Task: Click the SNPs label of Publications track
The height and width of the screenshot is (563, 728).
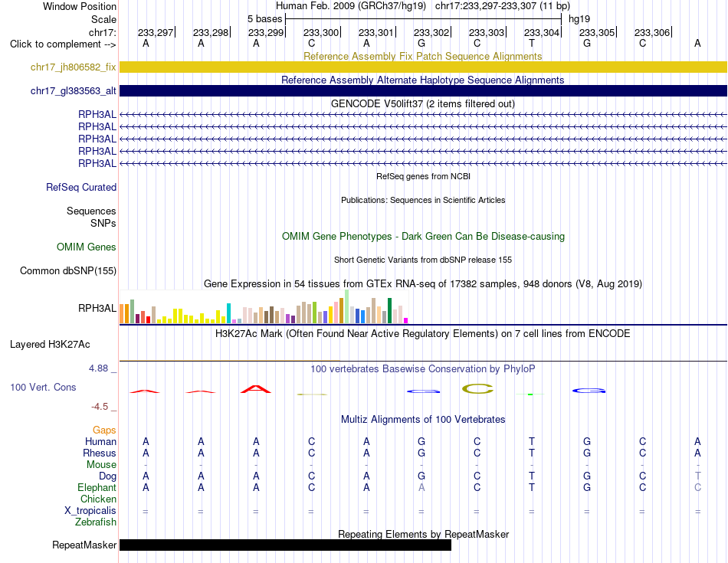Action: point(103,223)
